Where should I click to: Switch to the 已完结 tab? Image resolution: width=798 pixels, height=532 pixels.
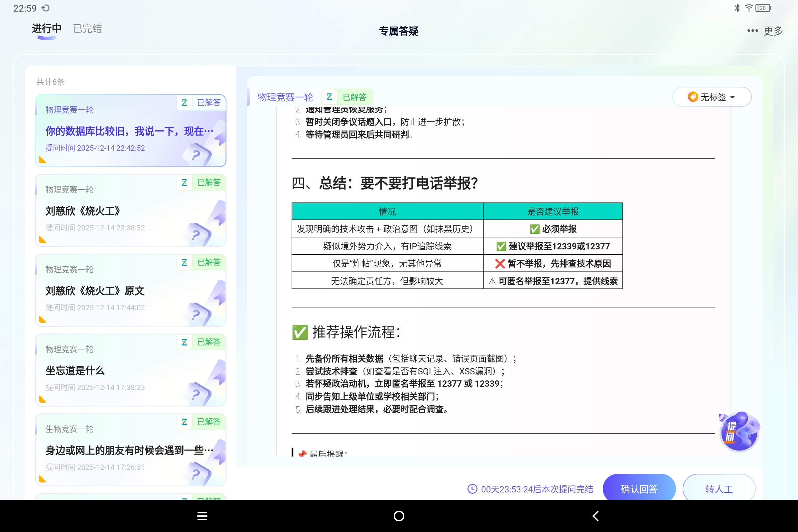tap(87, 29)
